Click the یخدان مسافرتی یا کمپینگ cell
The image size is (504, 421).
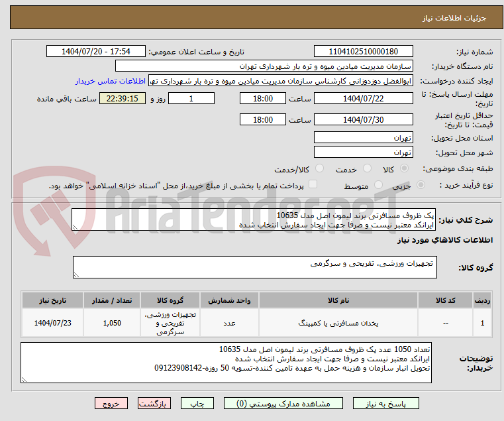338,323
